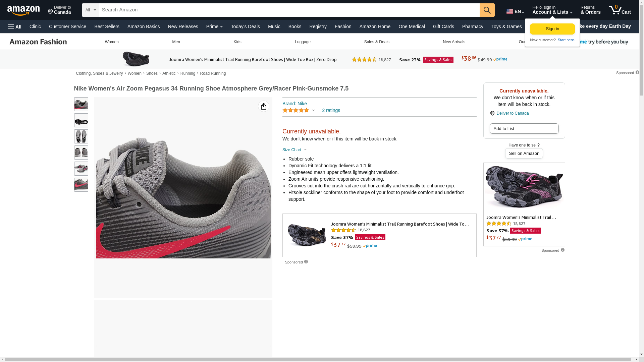This screenshot has height=362, width=644.
Task: Click the Sell on Amazon button
Action: 524,154
